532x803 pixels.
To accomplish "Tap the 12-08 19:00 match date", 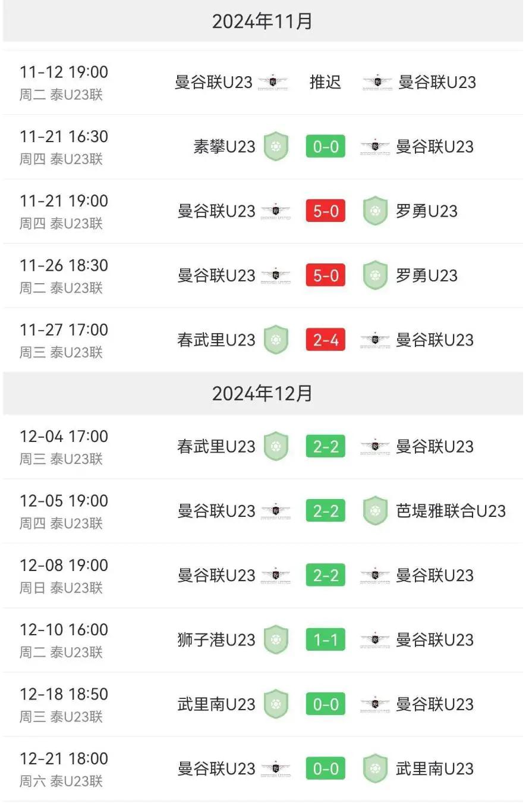I will pyautogui.click(x=64, y=565).
